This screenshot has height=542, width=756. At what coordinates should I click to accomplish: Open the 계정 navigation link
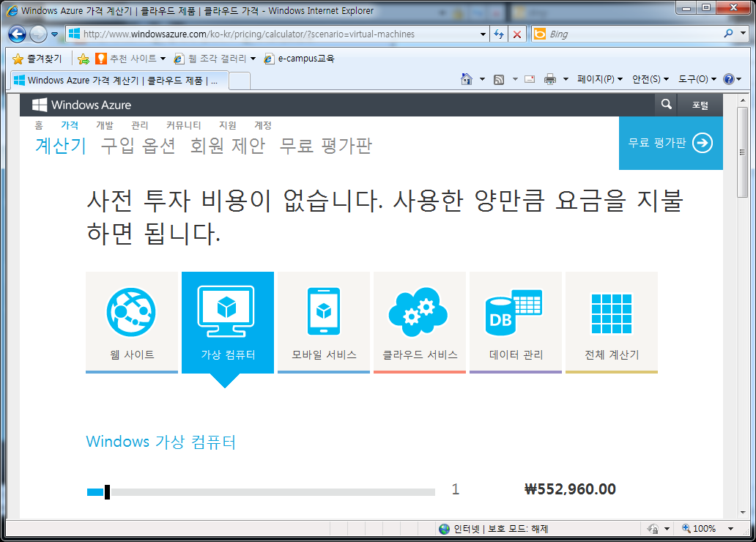[263, 125]
